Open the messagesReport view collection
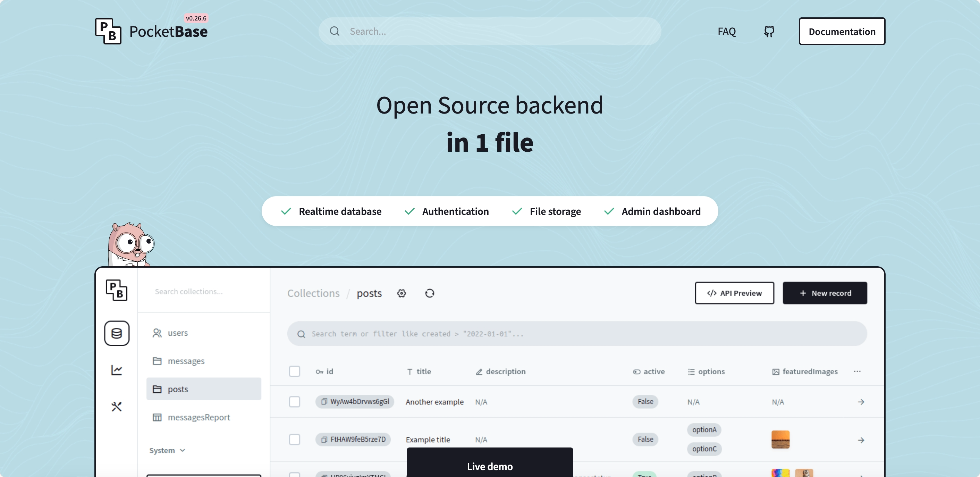 [204, 417]
